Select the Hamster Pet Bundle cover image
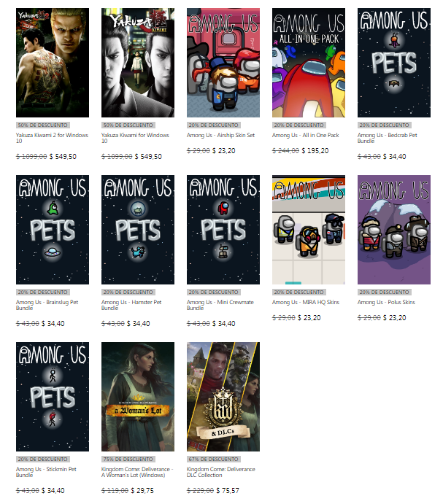The width and height of the screenshot is (443, 504). [138, 230]
